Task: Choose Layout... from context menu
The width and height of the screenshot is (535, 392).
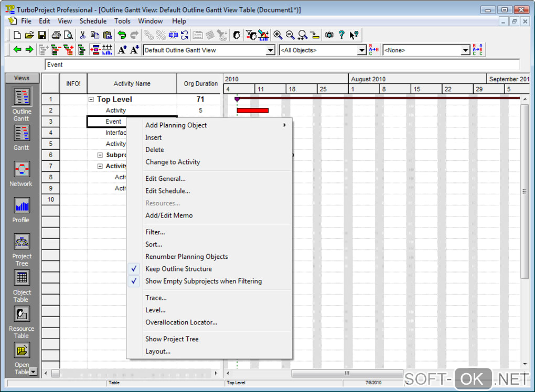Action: (x=158, y=352)
